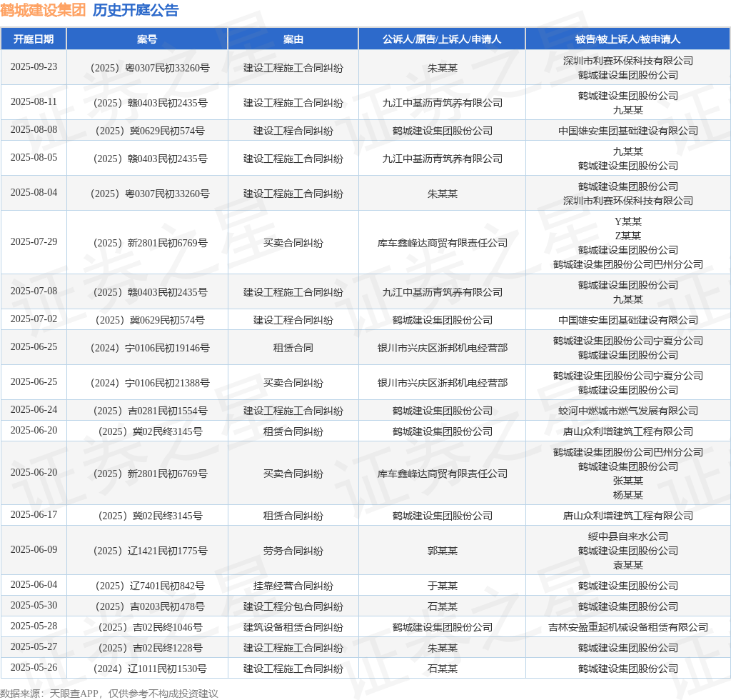Click case number (2025)辽7401民初842号
Viewport: 731px width, 700px height.
(x=150, y=586)
